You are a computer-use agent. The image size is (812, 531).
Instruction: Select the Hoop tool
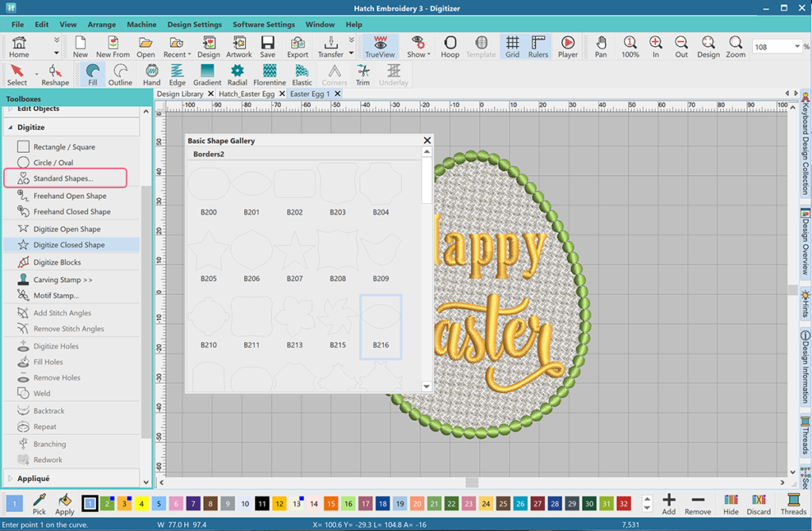(x=450, y=47)
